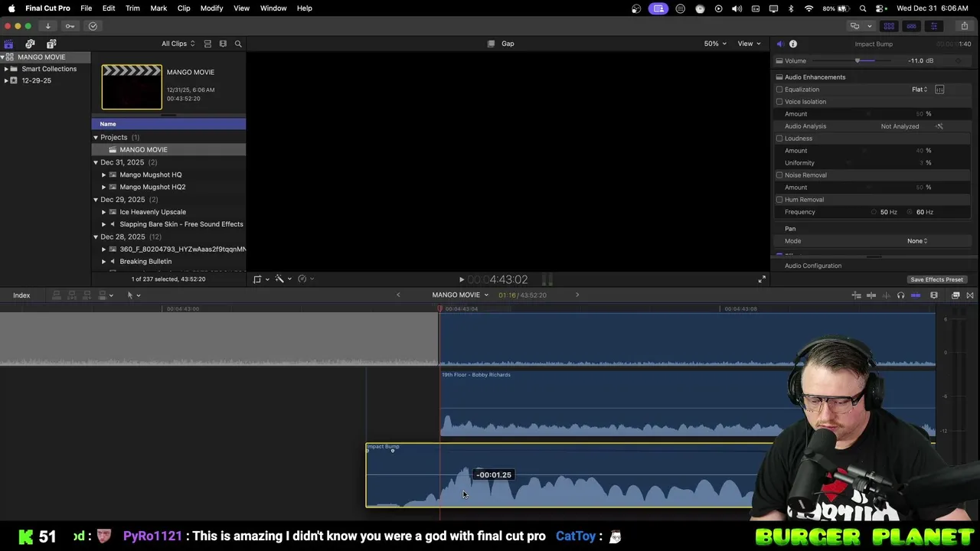The height and width of the screenshot is (551, 980).
Task: Adjust the Volume slider handle
Action: (857, 60)
